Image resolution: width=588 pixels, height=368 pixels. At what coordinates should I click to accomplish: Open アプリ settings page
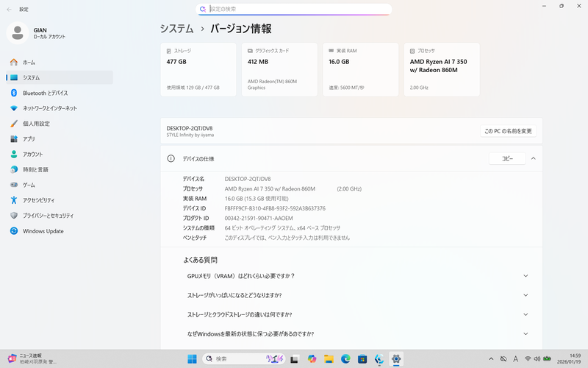coord(60,139)
